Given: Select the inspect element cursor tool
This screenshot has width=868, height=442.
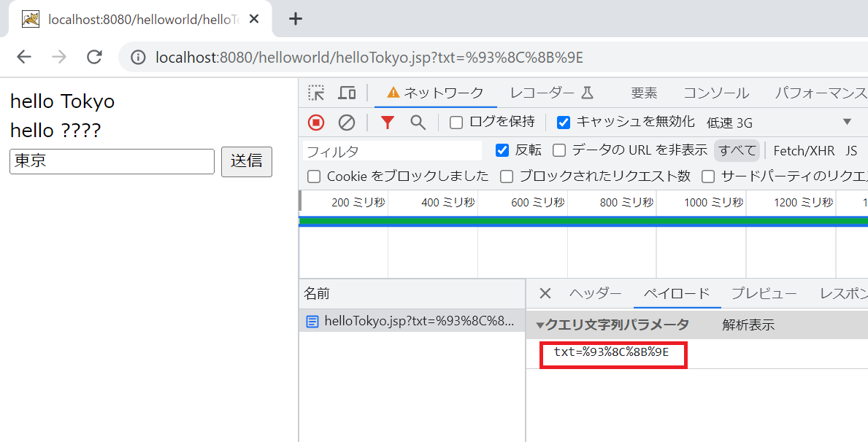Looking at the screenshot, I should (x=316, y=93).
